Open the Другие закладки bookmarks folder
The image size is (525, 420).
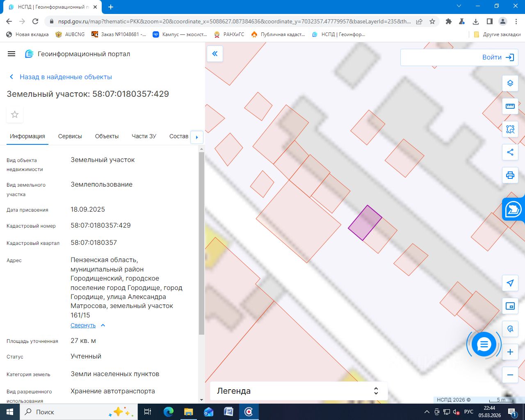[x=497, y=34]
